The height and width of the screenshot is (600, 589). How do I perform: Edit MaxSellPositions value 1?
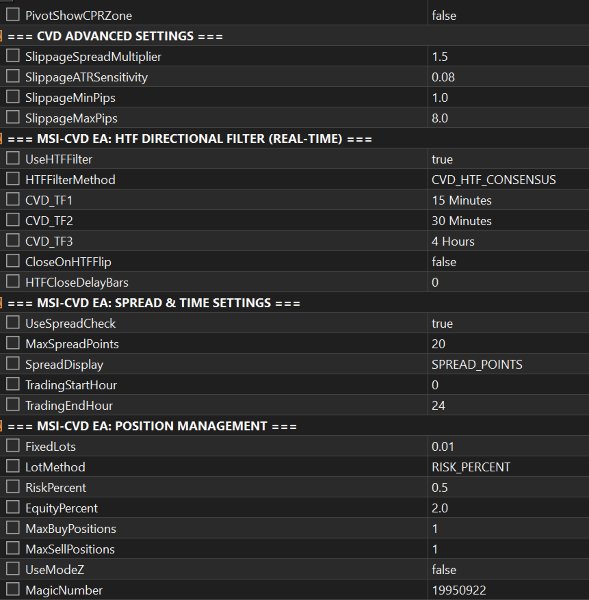pyautogui.click(x=435, y=549)
